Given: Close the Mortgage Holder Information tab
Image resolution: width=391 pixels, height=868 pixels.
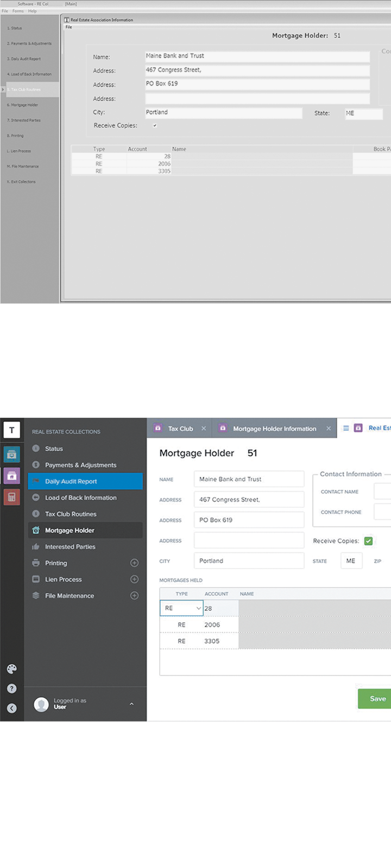Looking at the screenshot, I should point(329,429).
